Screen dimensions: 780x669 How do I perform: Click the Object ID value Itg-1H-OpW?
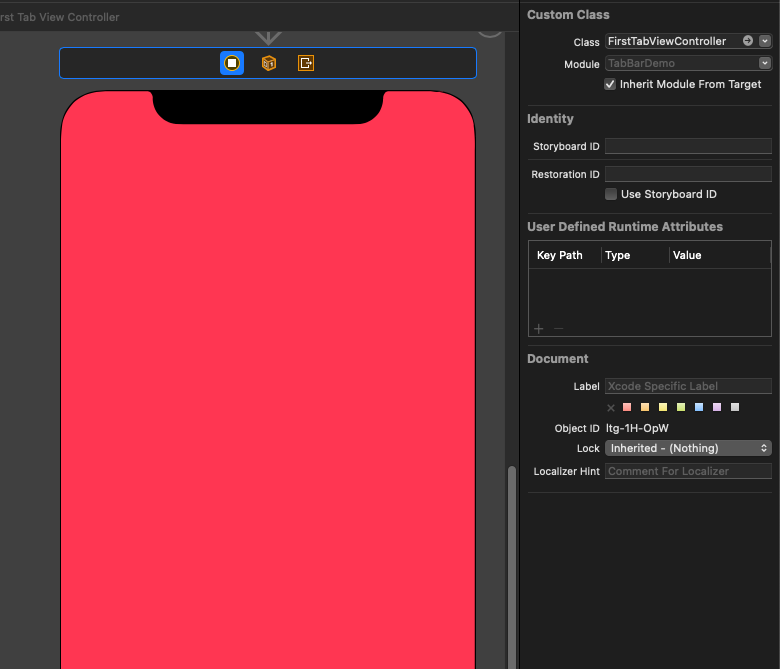637,428
